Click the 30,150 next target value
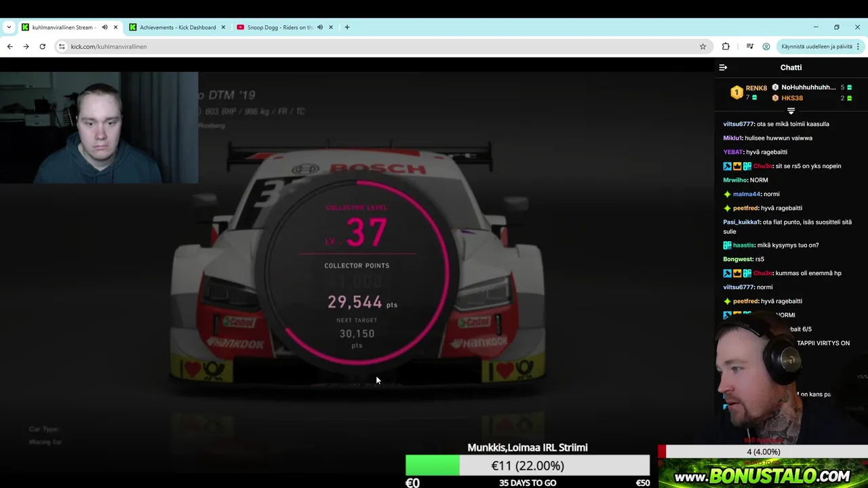 point(357,333)
